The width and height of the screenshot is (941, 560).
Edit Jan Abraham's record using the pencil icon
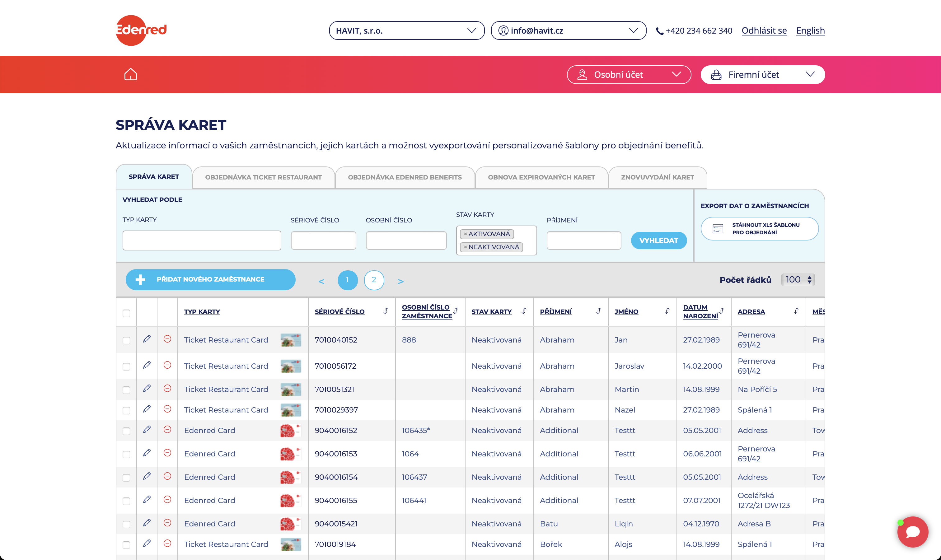(147, 338)
